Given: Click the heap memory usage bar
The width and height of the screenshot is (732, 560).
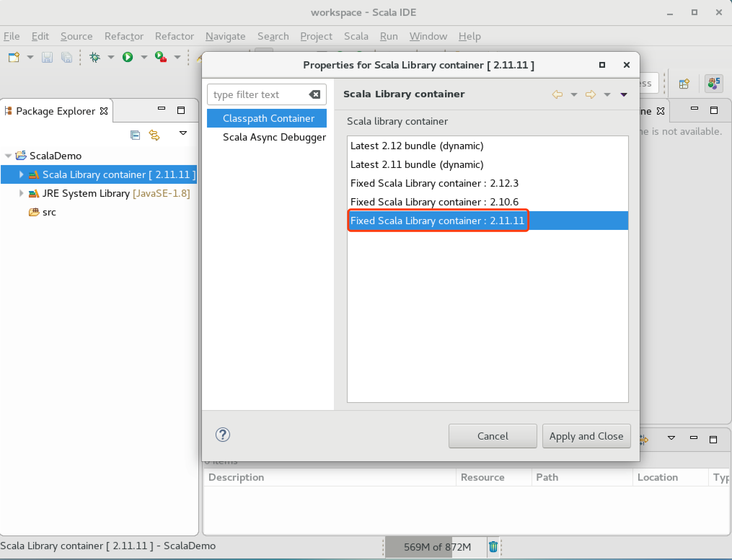Looking at the screenshot, I should click(437, 547).
